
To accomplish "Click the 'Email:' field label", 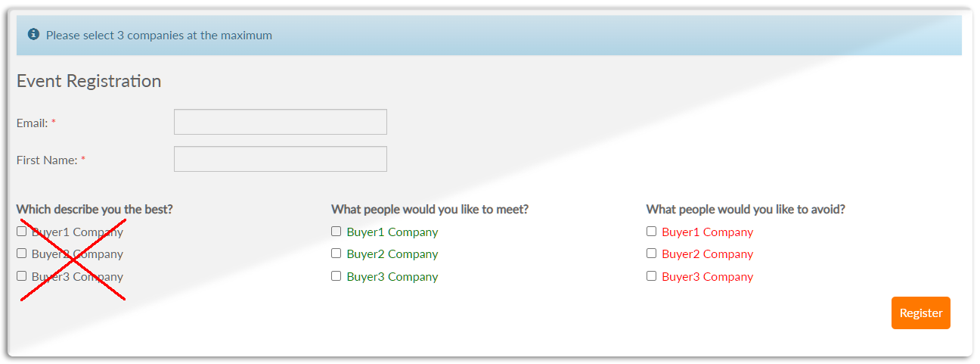I will (x=33, y=123).
